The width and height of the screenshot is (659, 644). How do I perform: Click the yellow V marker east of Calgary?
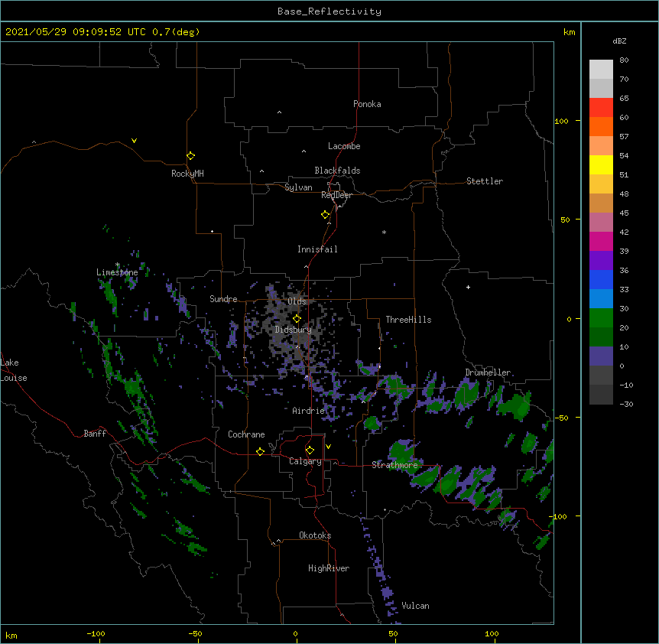[328, 447]
